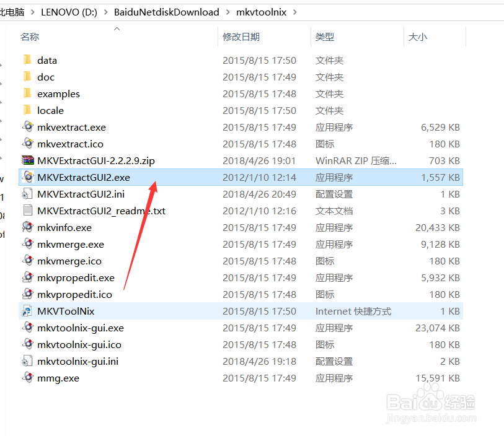504x436 pixels.
Task: Click the mkvpropedit.ico file icon
Action: pos(28,294)
